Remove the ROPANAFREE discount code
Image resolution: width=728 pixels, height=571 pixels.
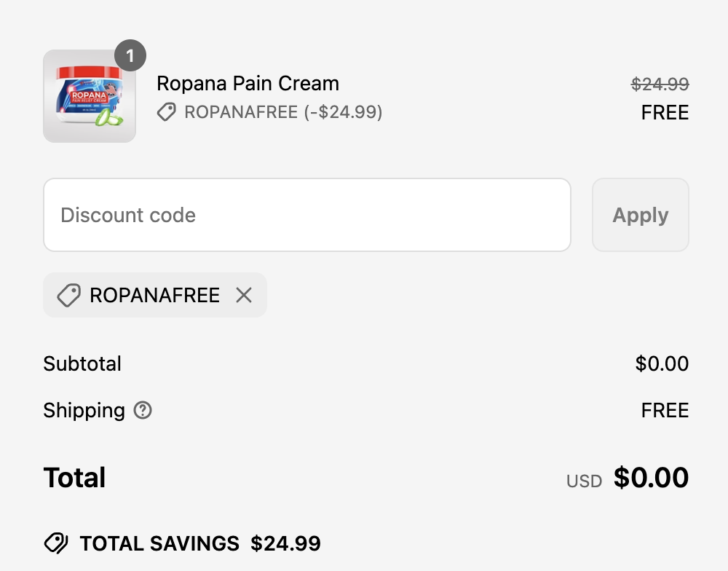pyautogui.click(x=244, y=295)
